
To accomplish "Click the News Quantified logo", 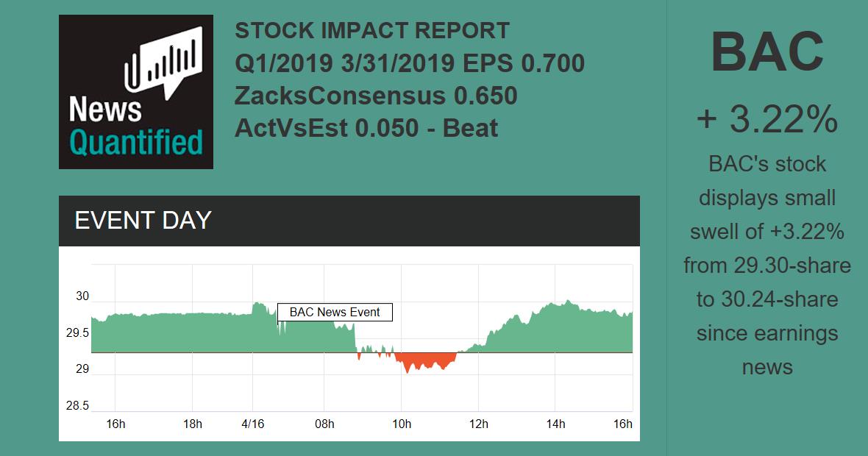I will (135, 92).
